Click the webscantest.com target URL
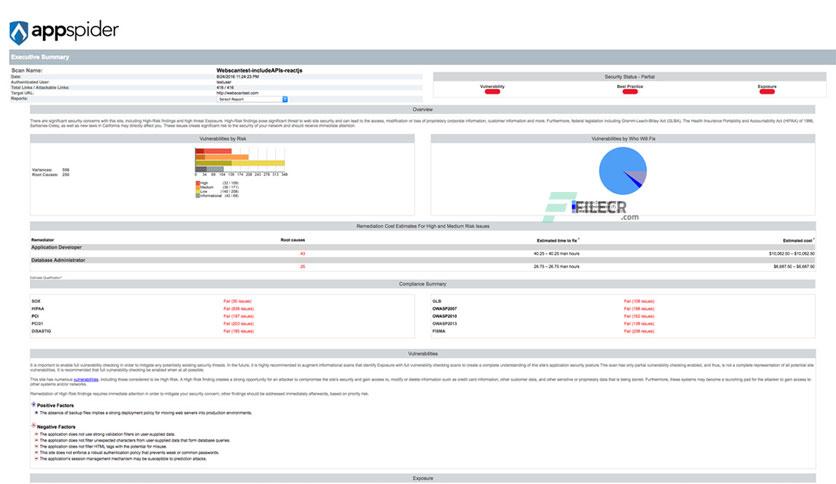 [x=237, y=93]
